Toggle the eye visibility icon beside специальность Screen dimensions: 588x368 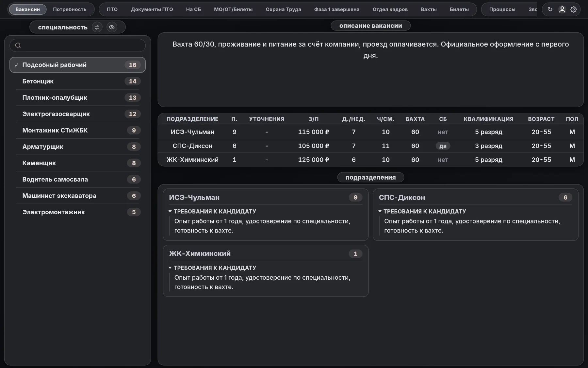112,27
